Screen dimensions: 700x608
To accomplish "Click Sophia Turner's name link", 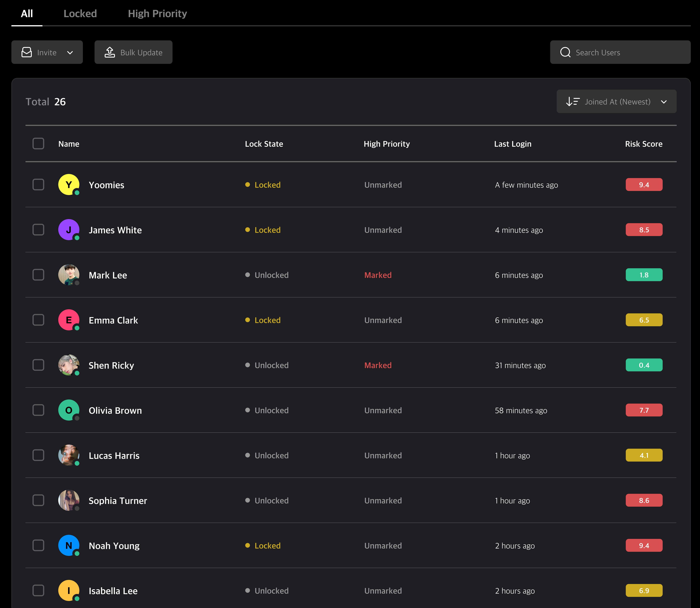I will click(x=118, y=501).
